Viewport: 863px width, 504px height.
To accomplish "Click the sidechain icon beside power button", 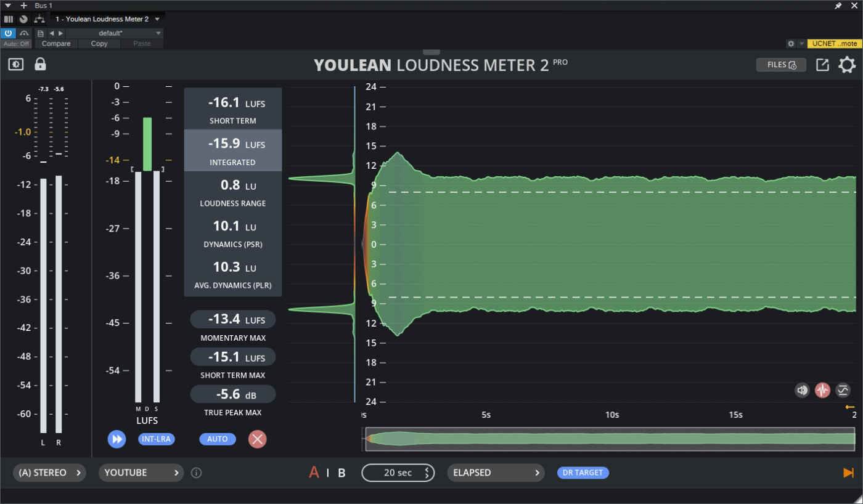I will pyautogui.click(x=25, y=33).
